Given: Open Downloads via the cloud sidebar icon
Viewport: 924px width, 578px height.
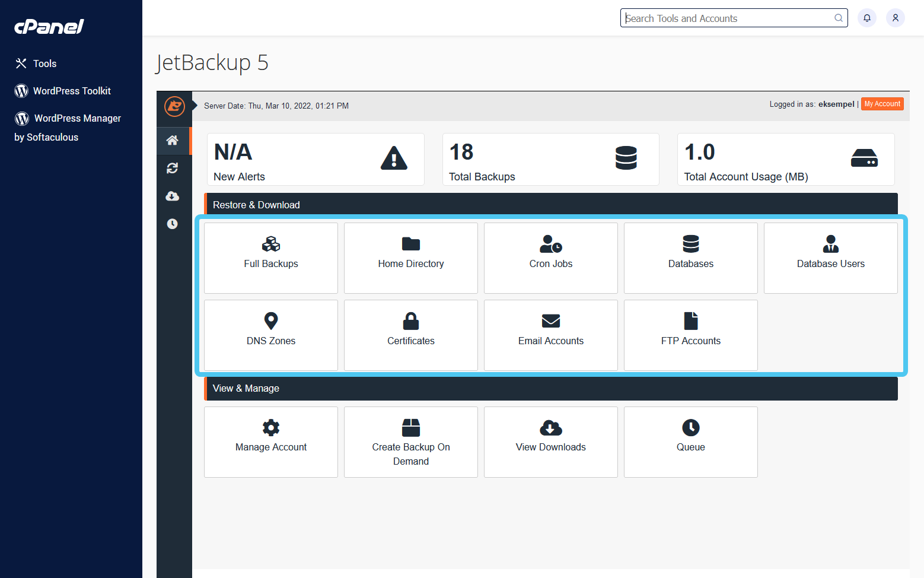Looking at the screenshot, I should [173, 196].
